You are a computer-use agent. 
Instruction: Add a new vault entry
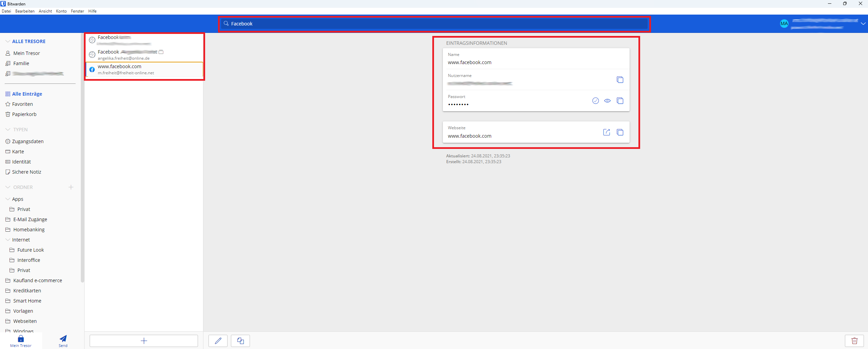[144, 341]
